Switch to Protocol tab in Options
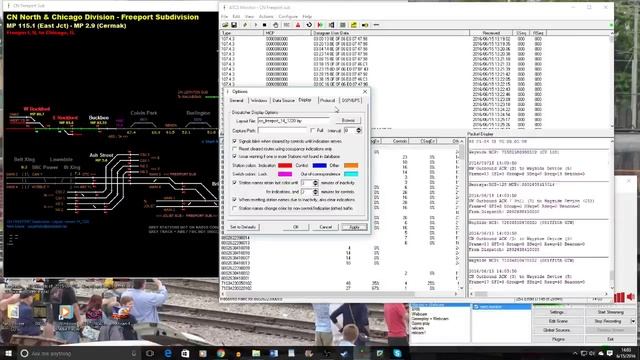Viewport: 640px width, 360px height. 327,100
